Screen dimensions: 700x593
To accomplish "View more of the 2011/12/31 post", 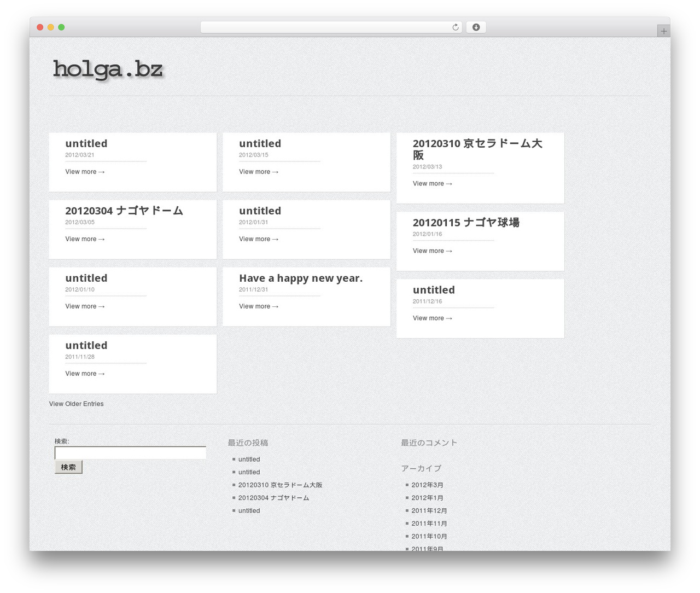I will (259, 306).
